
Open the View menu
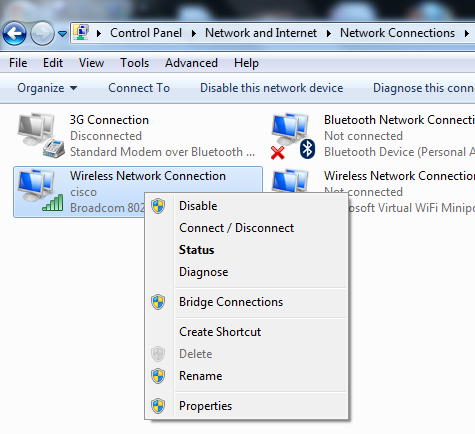91,63
